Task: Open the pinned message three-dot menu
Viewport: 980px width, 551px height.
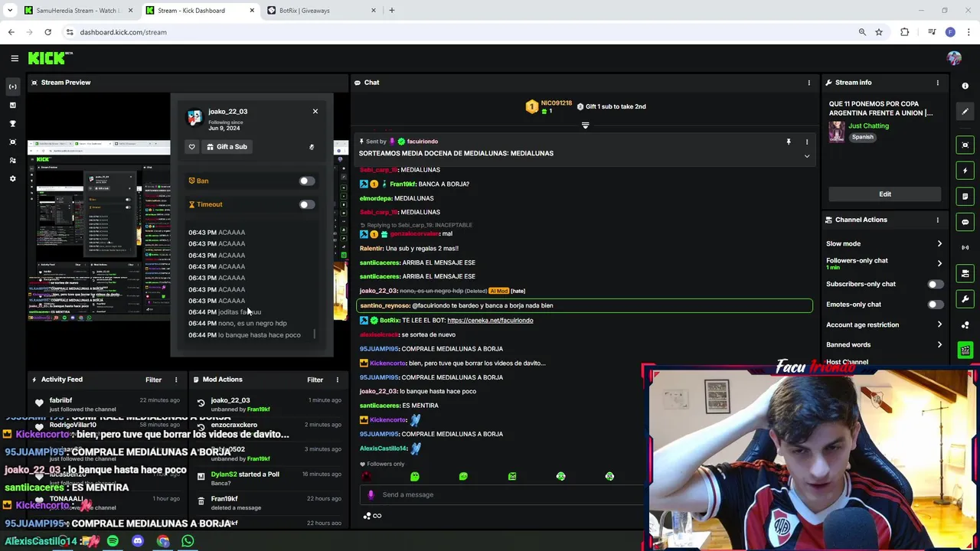Action: (x=806, y=142)
